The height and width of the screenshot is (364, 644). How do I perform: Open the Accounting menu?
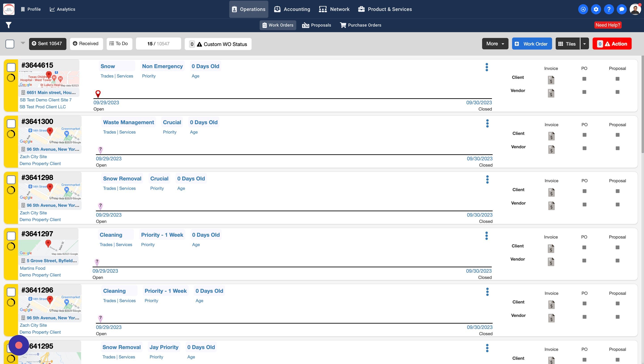pos(292,9)
